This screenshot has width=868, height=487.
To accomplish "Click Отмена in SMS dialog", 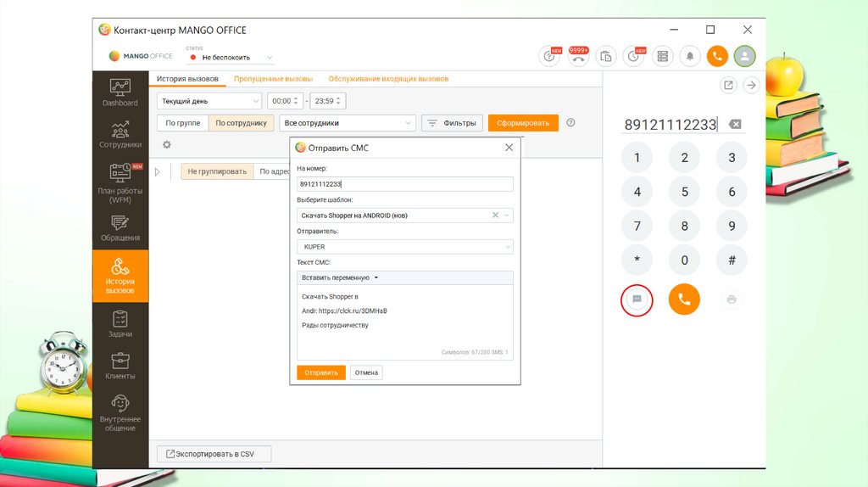I will [x=366, y=372].
